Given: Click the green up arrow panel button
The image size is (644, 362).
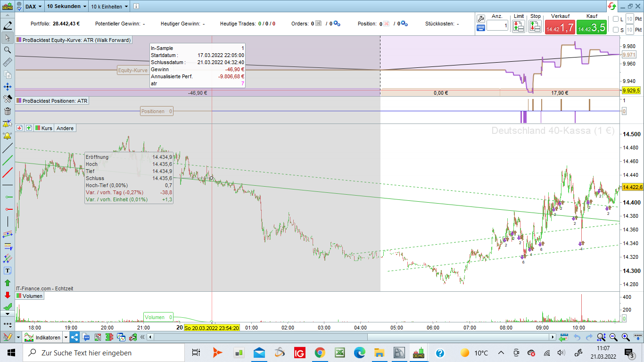Looking at the screenshot, I should [29, 128].
